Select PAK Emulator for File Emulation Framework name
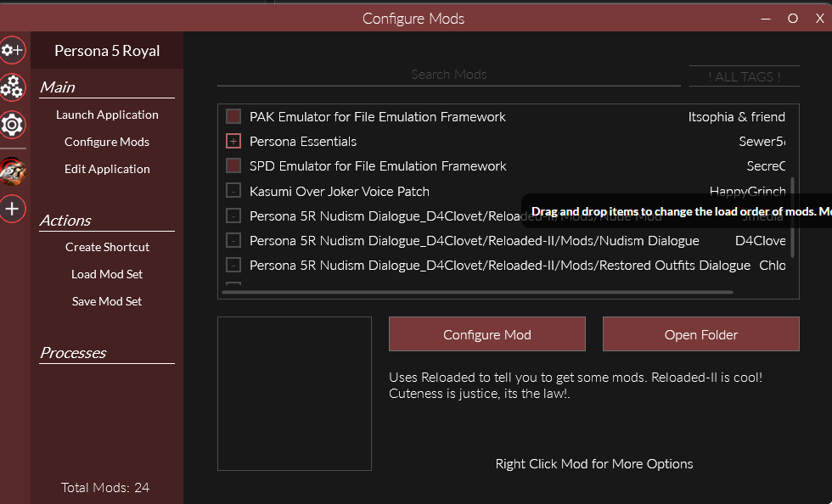This screenshot has height=504, width=832. tap(377, 117)
